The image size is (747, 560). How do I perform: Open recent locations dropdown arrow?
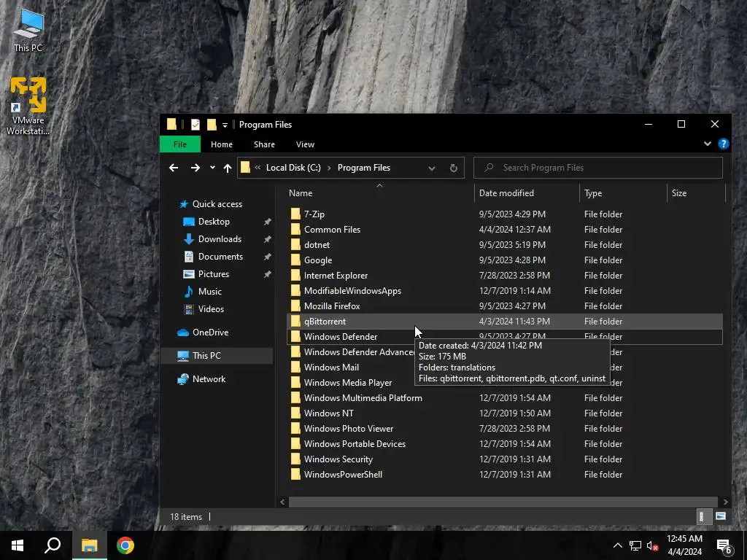coord(212,168)
